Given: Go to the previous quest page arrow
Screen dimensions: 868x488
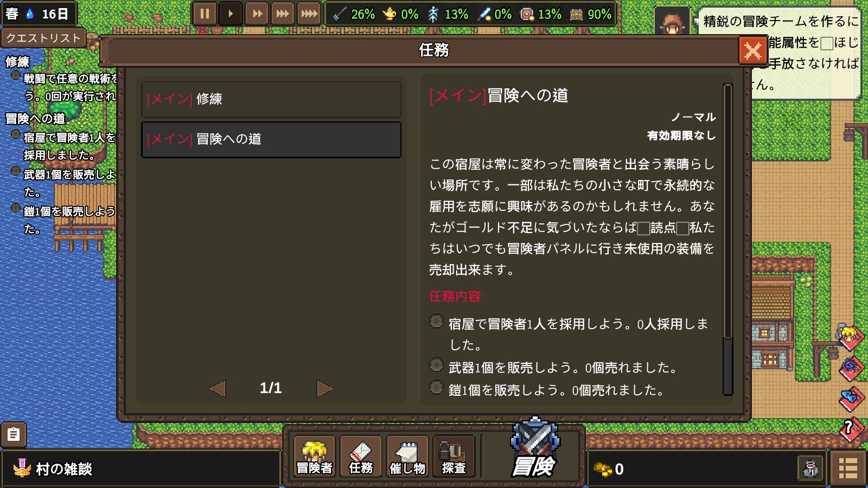Looking at the screenshot, I should (x=218, y=388).
